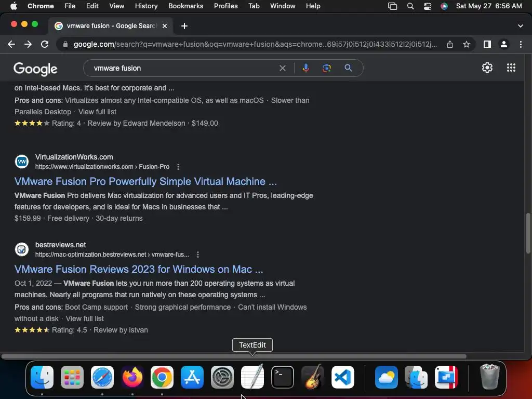Reload the current Google page

pos(45,44)
